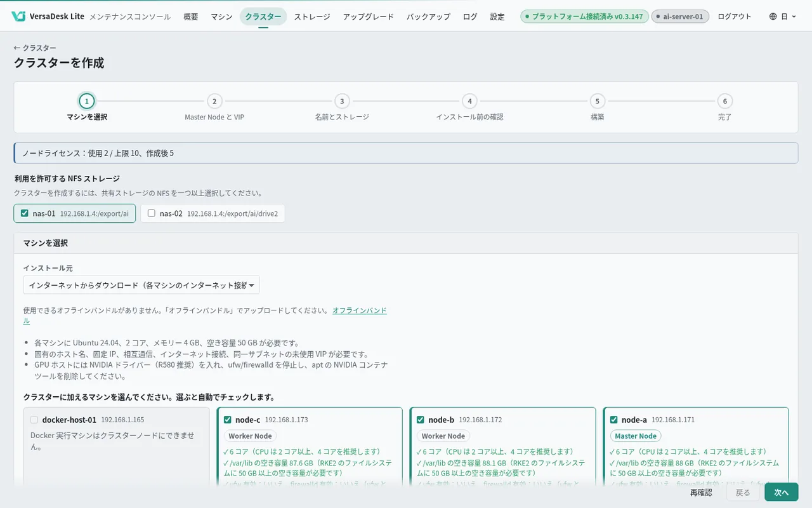Open the インストール元 dropdown
812x508 pixels.
141,285
